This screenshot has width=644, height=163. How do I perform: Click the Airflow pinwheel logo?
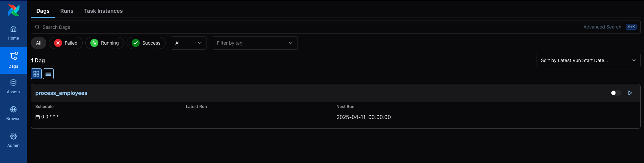coord(13,10)
